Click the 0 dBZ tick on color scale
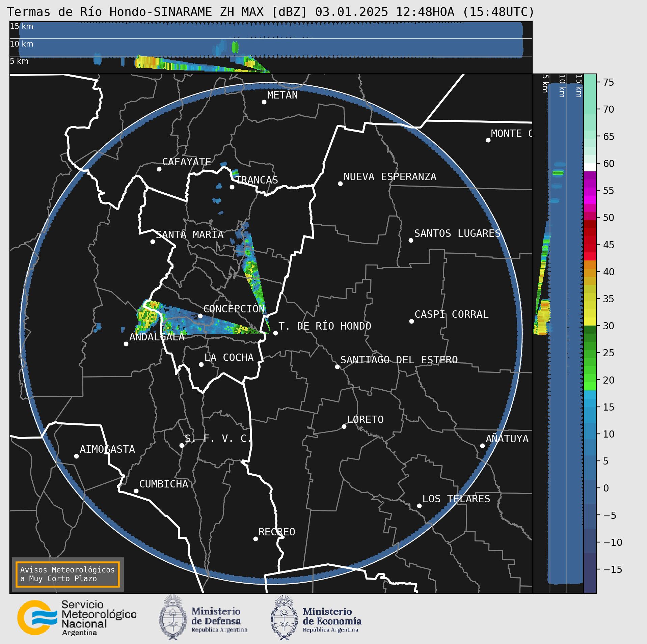 [606, 488]
